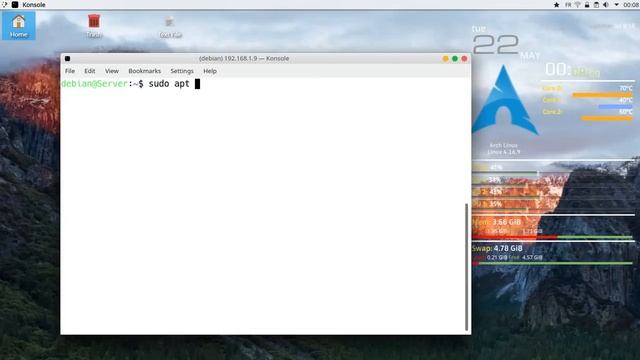
Task: Click the memory usage bar in widget
Action: [552, 237]
